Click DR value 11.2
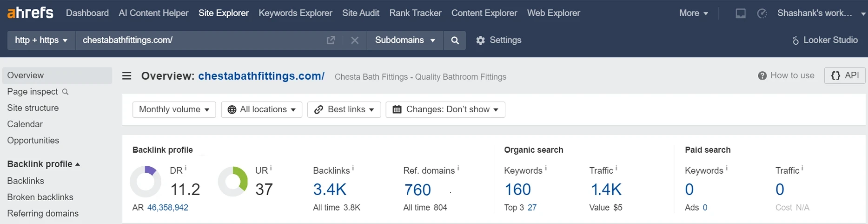 (185, 190)
